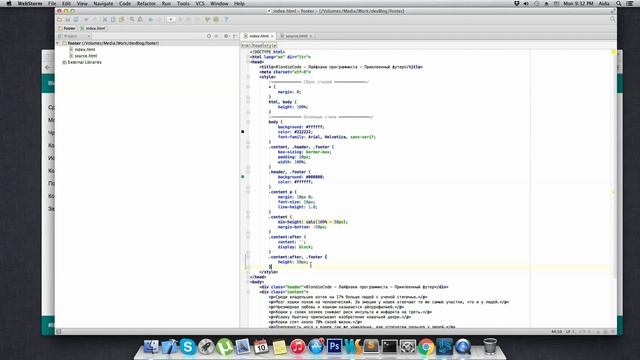Click cursor position indicator in status bar

556,331
